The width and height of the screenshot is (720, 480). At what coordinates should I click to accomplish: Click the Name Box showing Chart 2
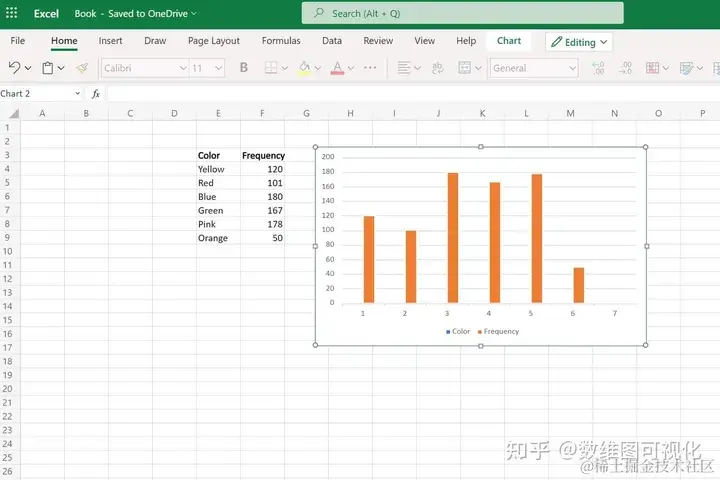[37, 94]
